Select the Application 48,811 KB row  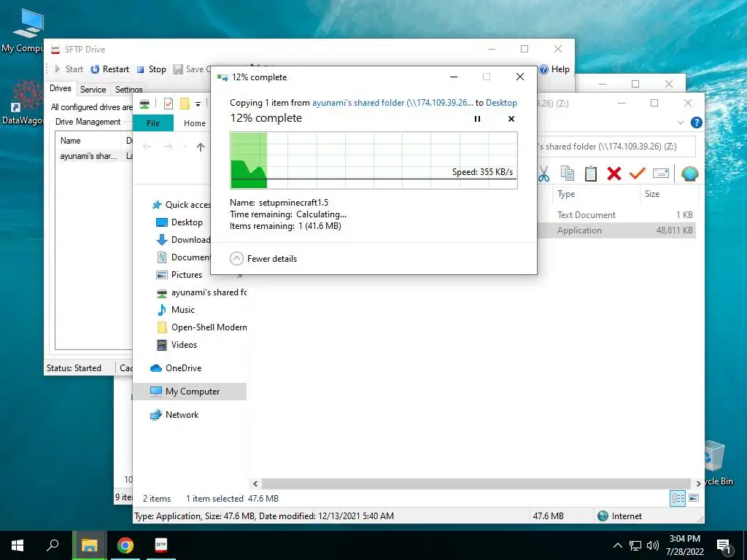pos(617,230)
